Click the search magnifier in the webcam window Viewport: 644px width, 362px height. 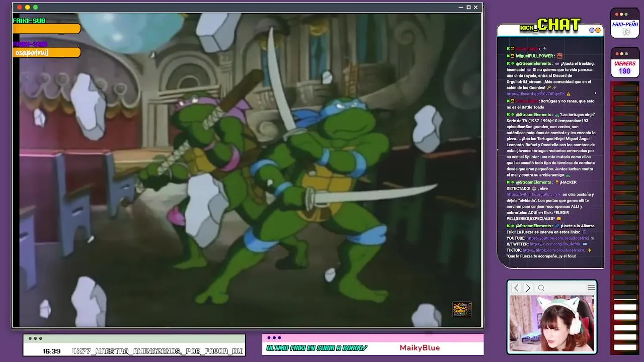click(x=541, y=288)
